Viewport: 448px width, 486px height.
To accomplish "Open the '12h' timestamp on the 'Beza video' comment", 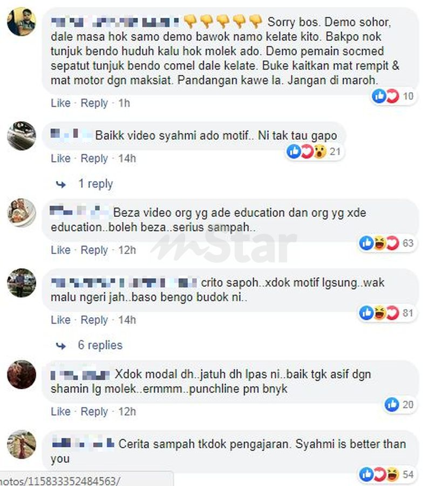I will pyautogui.click(x=127, y=250).
